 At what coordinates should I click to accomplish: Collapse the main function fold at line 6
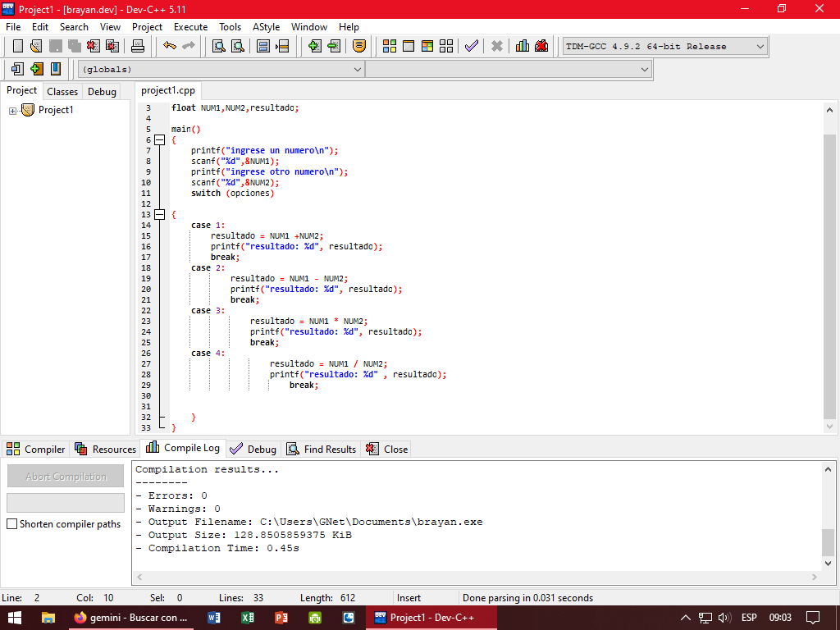pyautogui.click(x=160, y=140)
